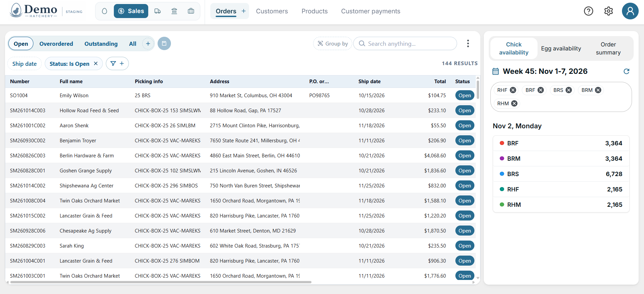Click the save view disk icon

tap(164, 43)
